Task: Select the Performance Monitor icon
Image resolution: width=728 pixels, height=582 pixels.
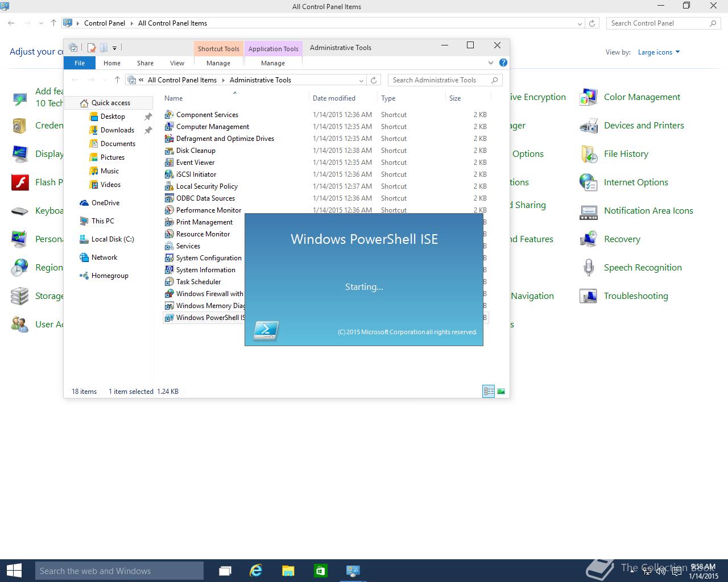Action: click(169, 210)
